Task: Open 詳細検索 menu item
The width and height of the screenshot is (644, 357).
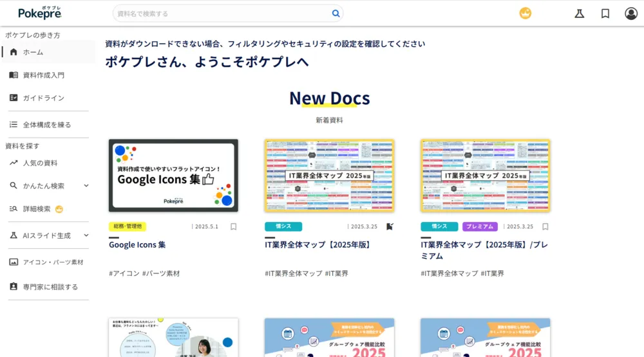Action: click(48, 209)
